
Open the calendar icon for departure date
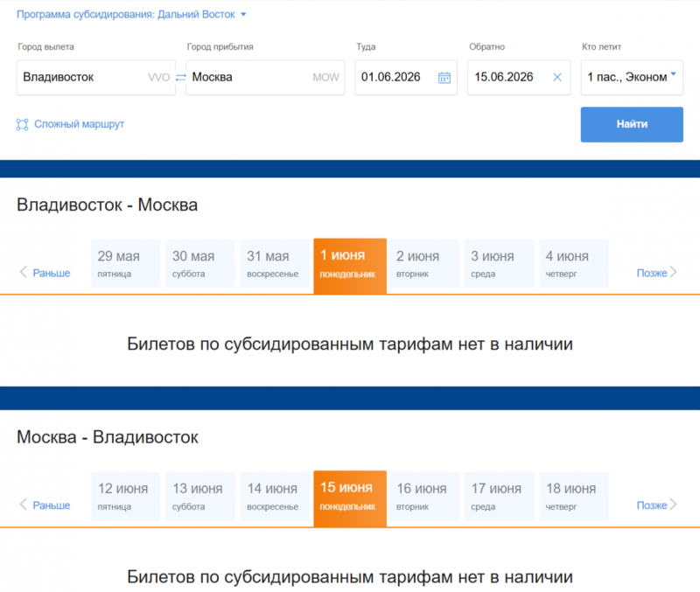pos(444,77)
